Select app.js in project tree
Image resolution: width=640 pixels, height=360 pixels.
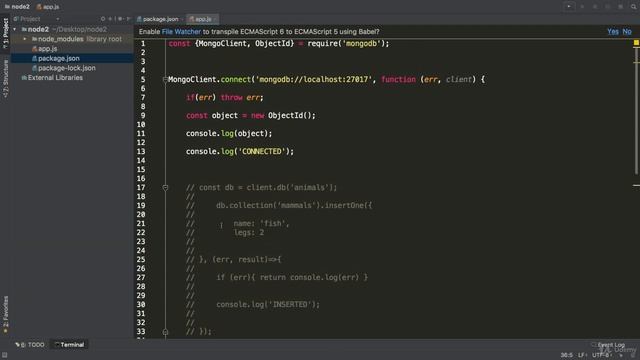[x=47, y=49]
